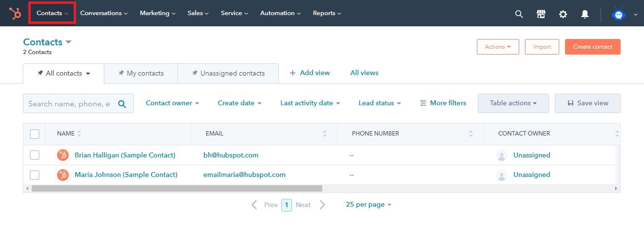
Task: Click the emailmaria@hubspot.com email
Action: [x=245, y=175]
